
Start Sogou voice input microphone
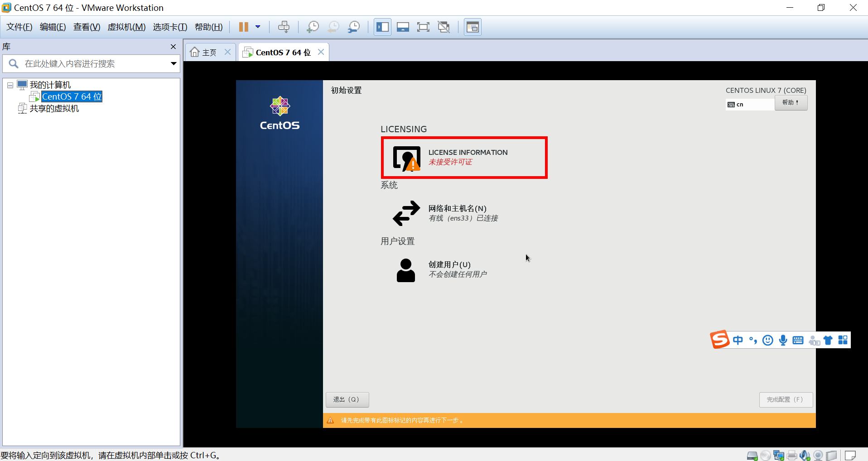click(x=783, y=340)
